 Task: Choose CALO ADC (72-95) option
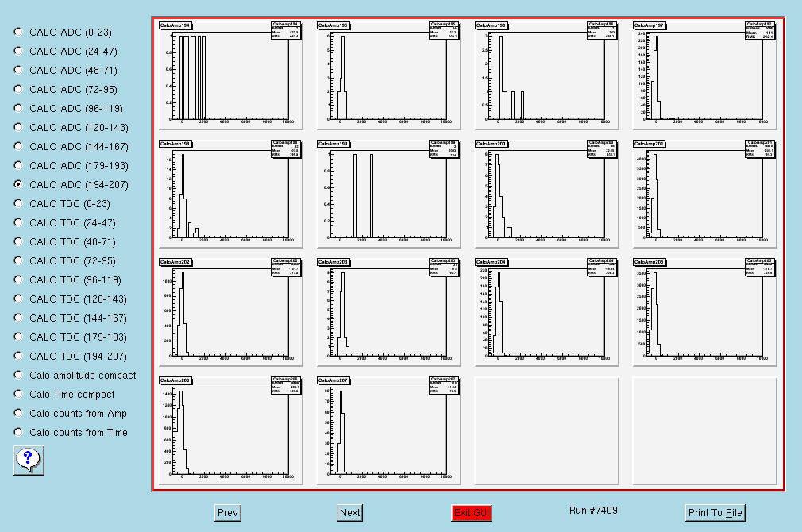tap(18, 89)
